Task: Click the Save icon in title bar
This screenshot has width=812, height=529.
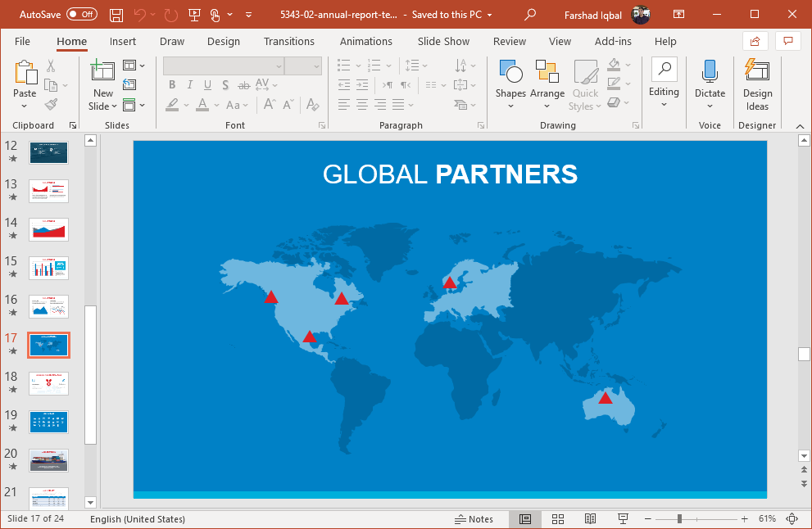Action: 116,15
